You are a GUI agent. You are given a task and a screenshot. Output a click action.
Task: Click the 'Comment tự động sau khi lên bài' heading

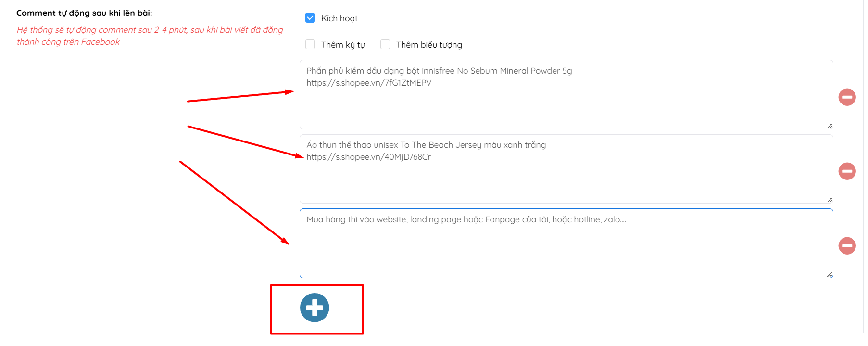tap(84, 13)
